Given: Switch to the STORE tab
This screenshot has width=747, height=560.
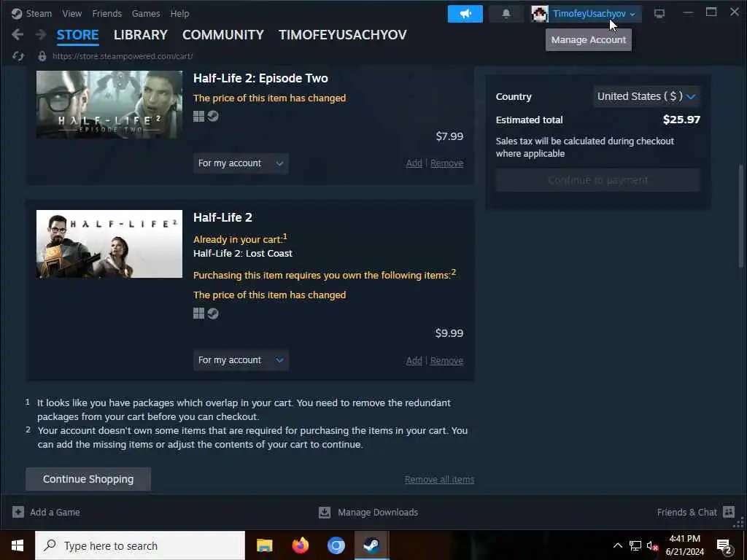Looking at the screenshot, I should click(x=77, y=35).
